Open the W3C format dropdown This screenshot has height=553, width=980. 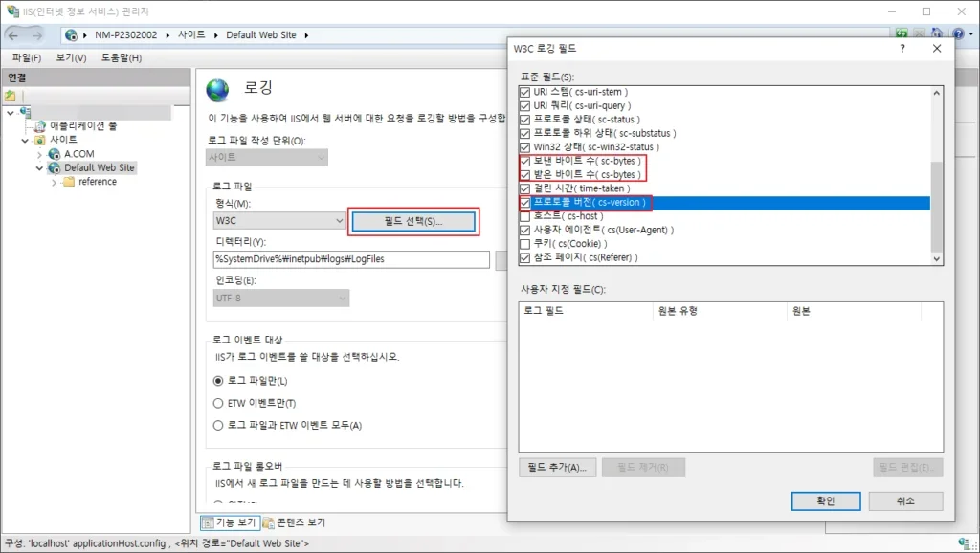[x=279, y=221]
